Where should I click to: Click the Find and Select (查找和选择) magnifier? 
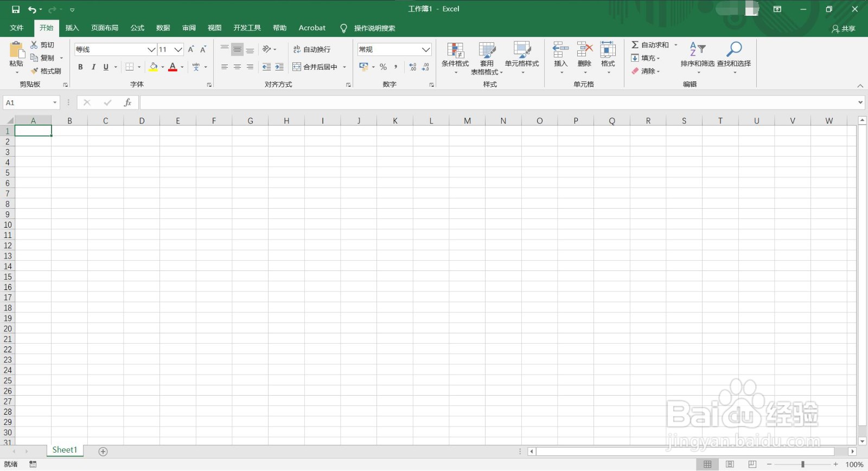coord(734,49)
